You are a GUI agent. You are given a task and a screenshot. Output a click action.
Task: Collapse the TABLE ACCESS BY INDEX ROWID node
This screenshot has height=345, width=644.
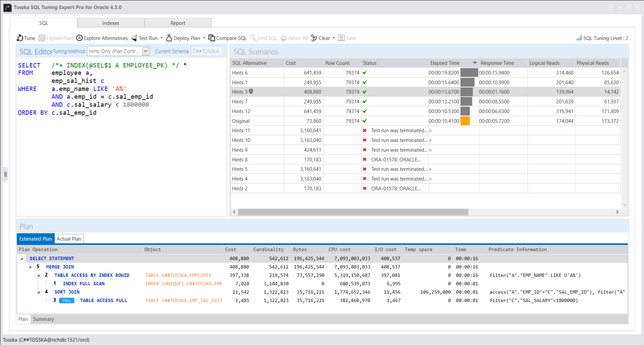pos(39,276)
